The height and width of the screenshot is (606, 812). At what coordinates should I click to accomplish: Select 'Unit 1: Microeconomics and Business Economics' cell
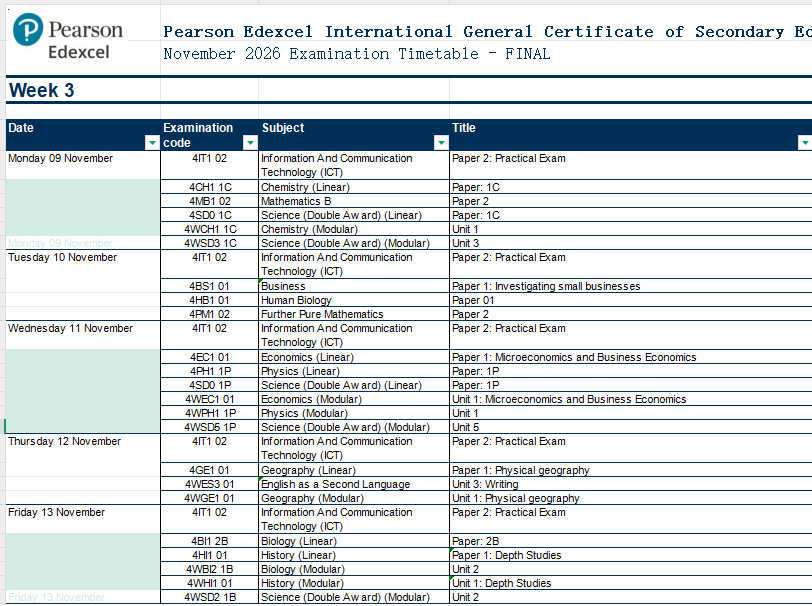click(x=631, y=399)
